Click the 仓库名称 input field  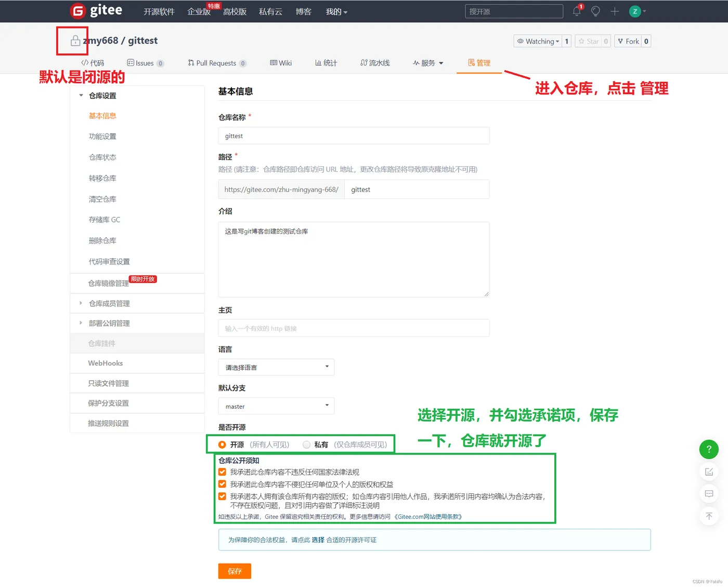(x=354, y=136)
